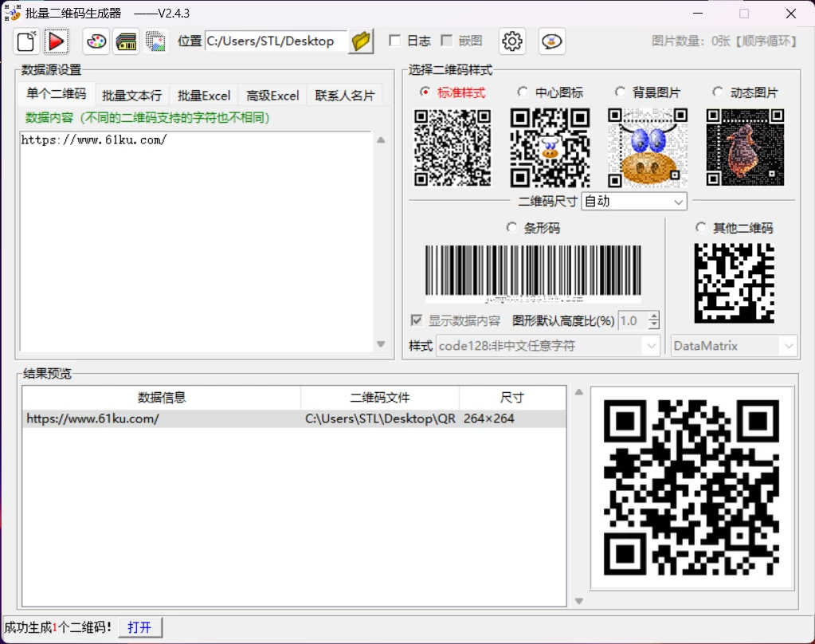Click the speech bubble icon in toolbar
Viewport: 815px width, 644px height.
click(552, 41)
